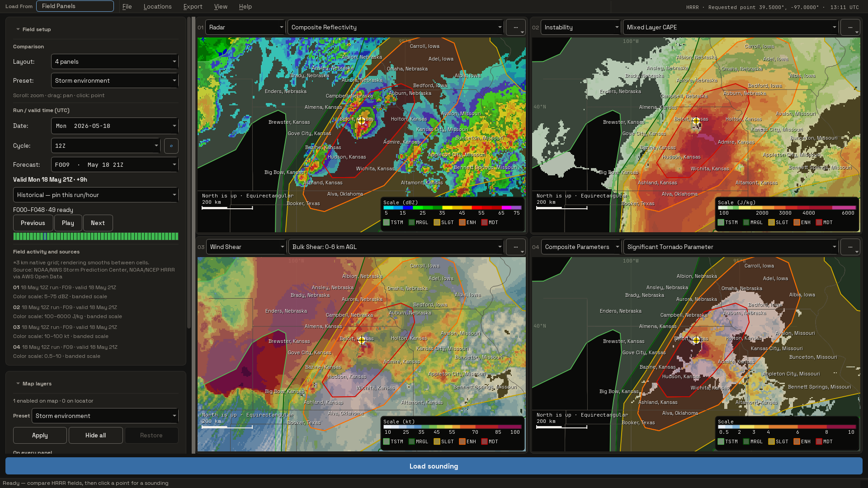Viewport: 868px width, 488px height.
Task: Click the MRGL swatch in the Radar legend
Action: (x=412, y=223)
